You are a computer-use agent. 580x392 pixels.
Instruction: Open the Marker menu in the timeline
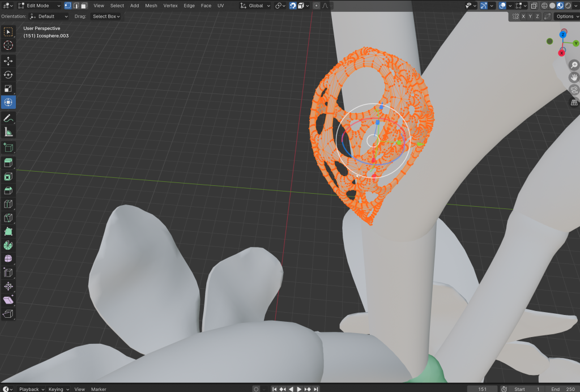99,389
